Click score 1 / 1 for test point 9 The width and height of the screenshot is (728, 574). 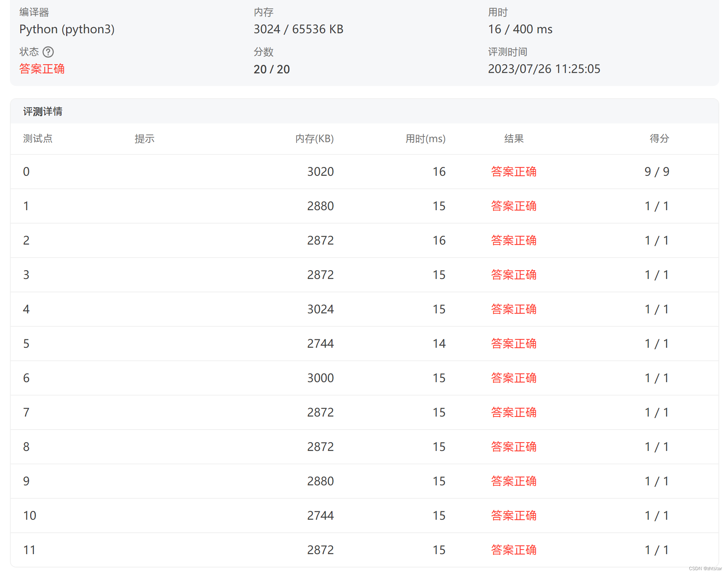click(x=657, y=481)
